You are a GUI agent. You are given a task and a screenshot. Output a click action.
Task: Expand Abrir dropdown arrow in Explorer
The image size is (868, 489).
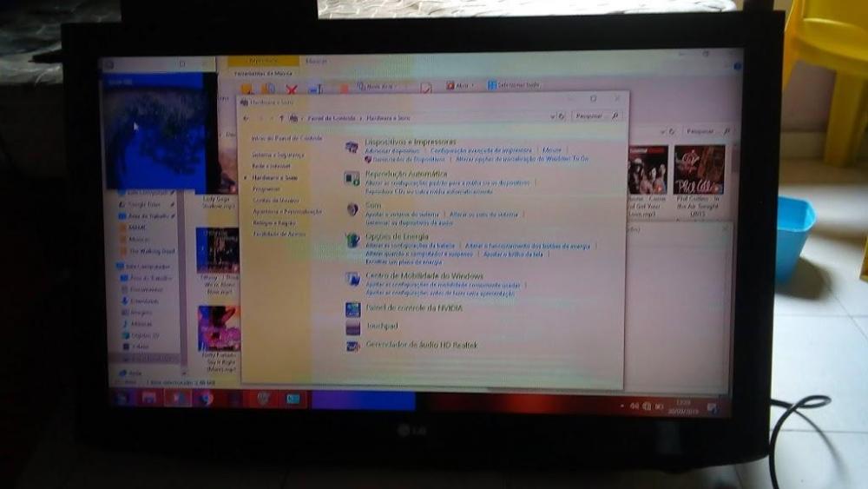tap(472, 86)
